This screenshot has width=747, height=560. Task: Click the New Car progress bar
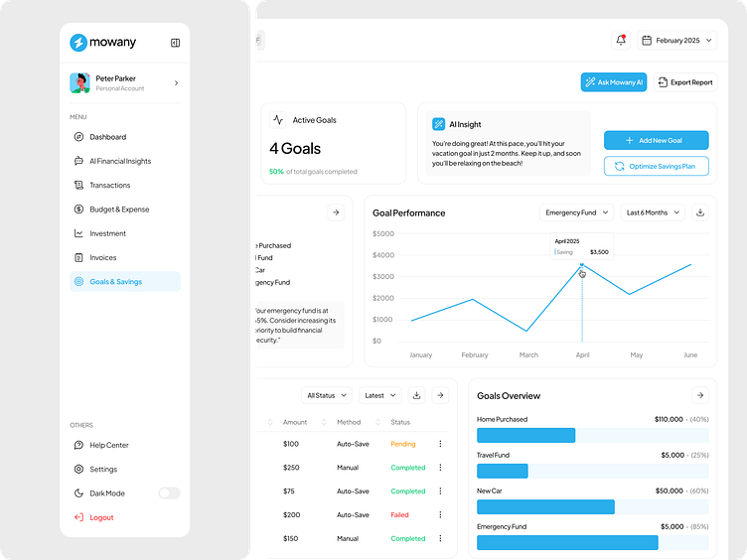545,506
